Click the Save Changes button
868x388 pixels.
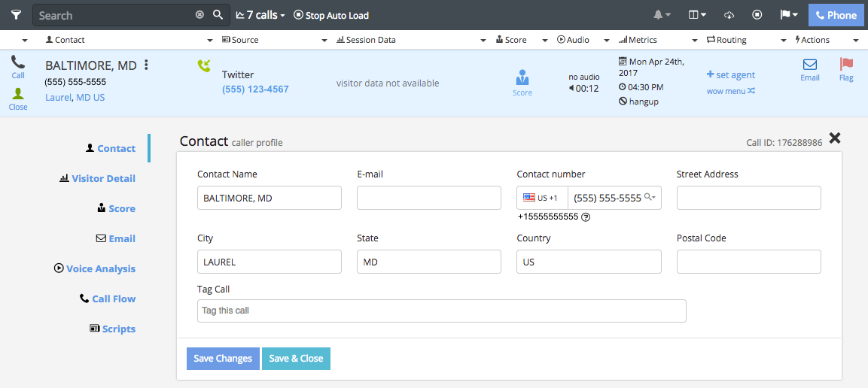pos(223,359)
